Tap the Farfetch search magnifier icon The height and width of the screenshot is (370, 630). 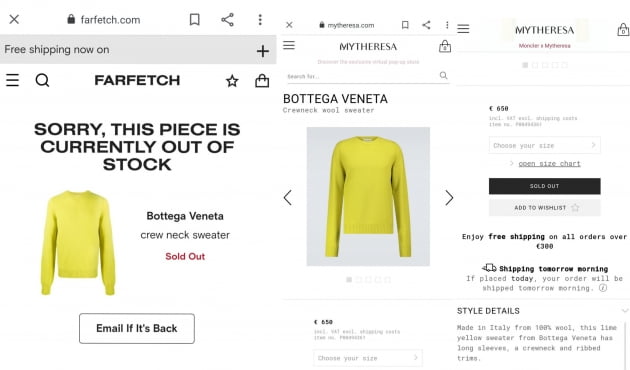[x=42, y=80]
